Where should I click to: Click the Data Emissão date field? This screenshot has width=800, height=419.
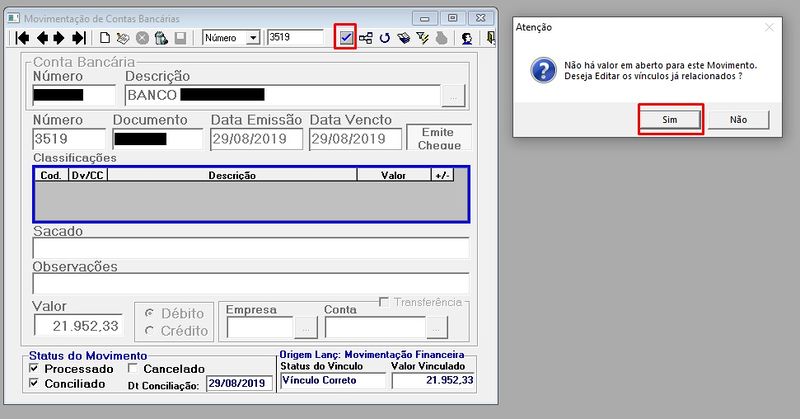coord(256,139)
